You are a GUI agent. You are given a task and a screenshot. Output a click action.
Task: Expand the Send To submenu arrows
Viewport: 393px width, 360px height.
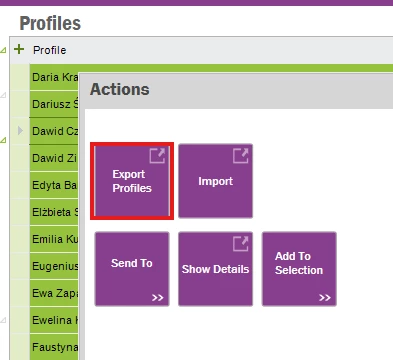pyautogui.click(x=158, y=297)
